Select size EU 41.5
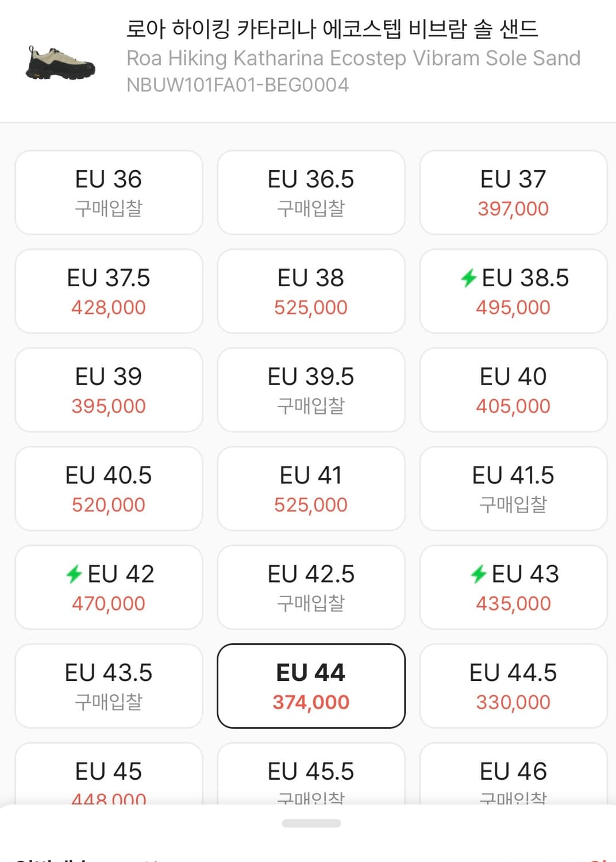This screenshot has height=862, width=616. point(513,489)
